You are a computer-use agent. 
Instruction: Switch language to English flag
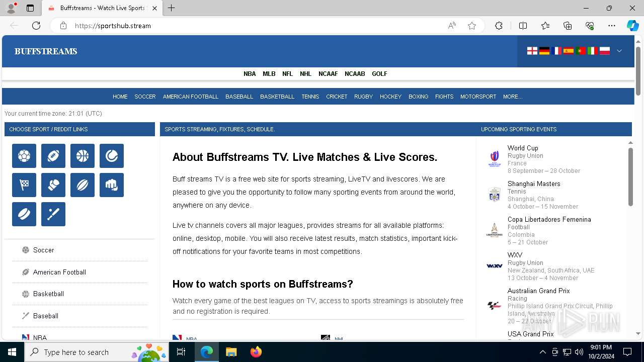coord(532,51)
